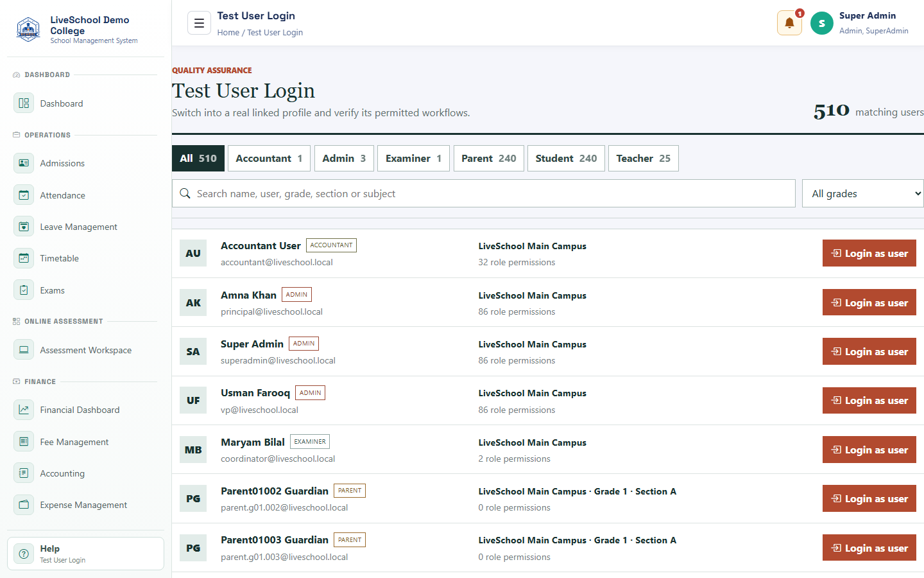This screenshot has height=578, width=924.
Task: Click principal@liveschool.local email text
Action: [271, 311]
